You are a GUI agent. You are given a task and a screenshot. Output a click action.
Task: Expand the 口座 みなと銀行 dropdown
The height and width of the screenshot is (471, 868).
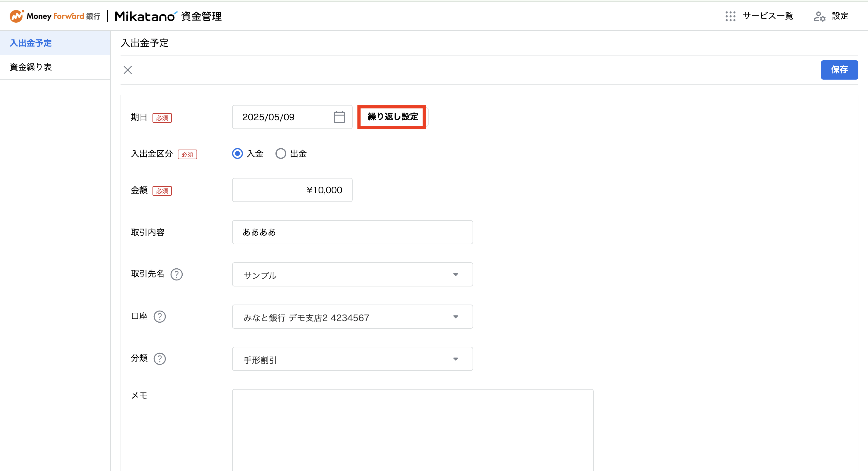click(352, 317)
